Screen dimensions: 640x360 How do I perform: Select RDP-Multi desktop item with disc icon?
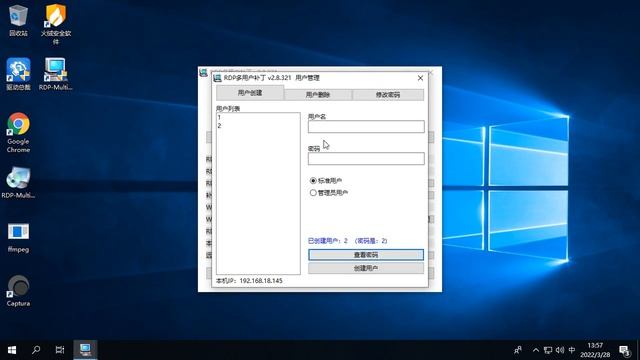tap(18, 182)
